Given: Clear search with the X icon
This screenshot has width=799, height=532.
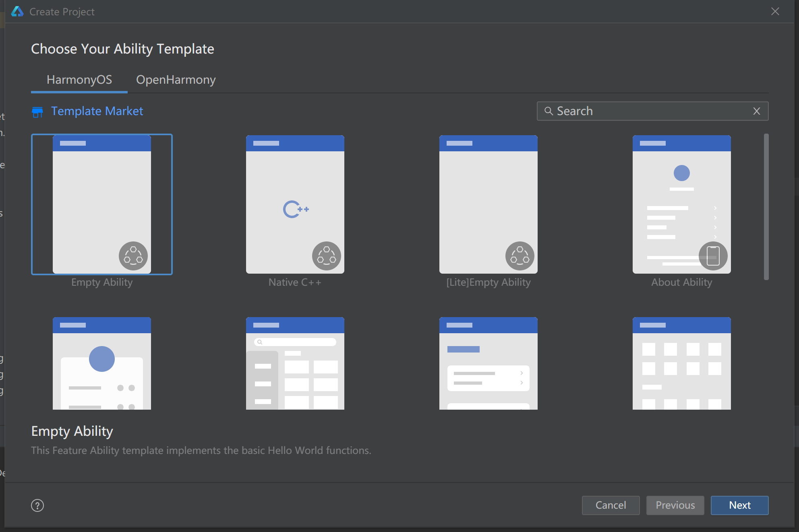Looking at the screenshot, I should tap(757, 111).
